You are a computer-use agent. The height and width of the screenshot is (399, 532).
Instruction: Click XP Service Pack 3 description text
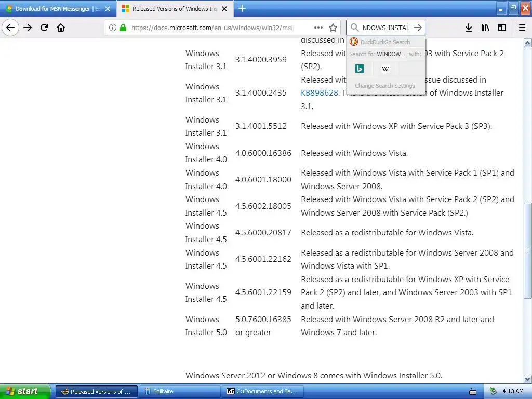coord(396,126)
